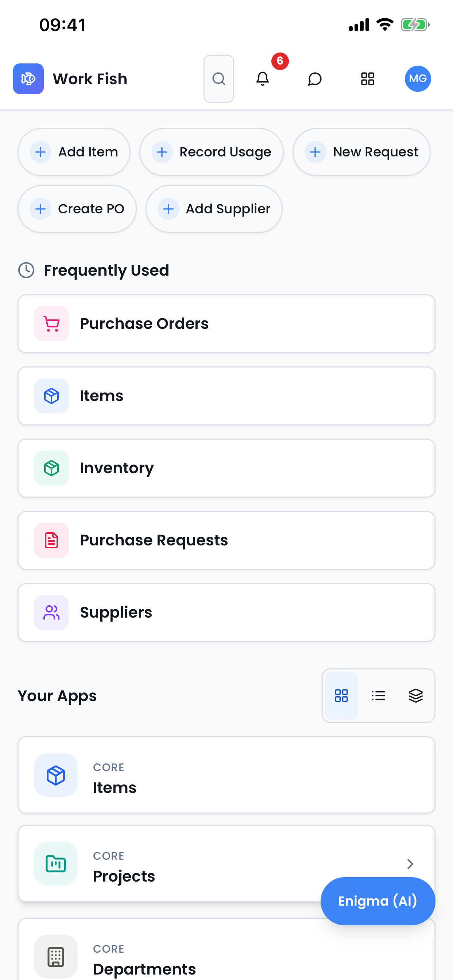Open the search magnifier icon

(218, 79)
